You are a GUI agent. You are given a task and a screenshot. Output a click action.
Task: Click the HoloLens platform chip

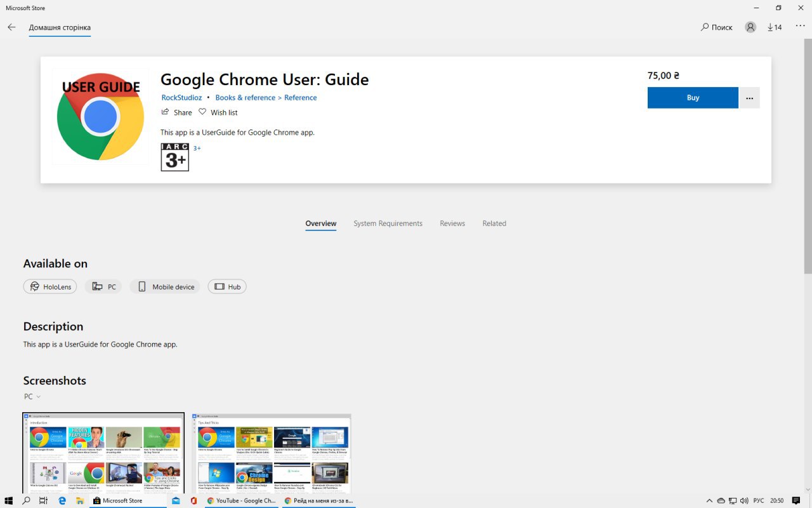coord(50,286)
